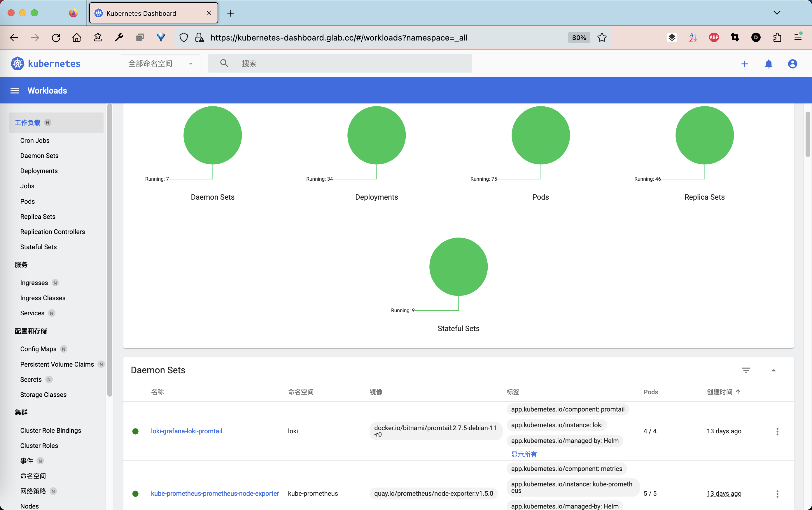Viewport: 812px width, 510px height.
Task: Select the 工作负载 sidebar item
Action: [x=56, y=123]
